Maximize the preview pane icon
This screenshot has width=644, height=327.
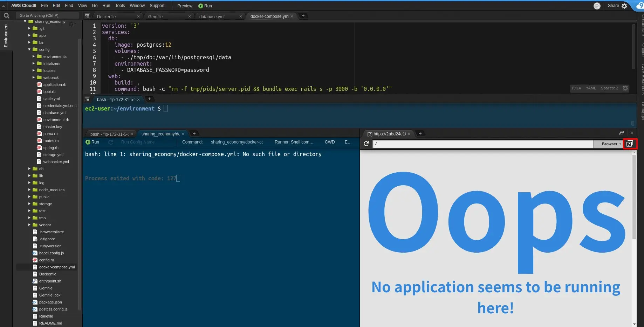click(x=622, y=133)
